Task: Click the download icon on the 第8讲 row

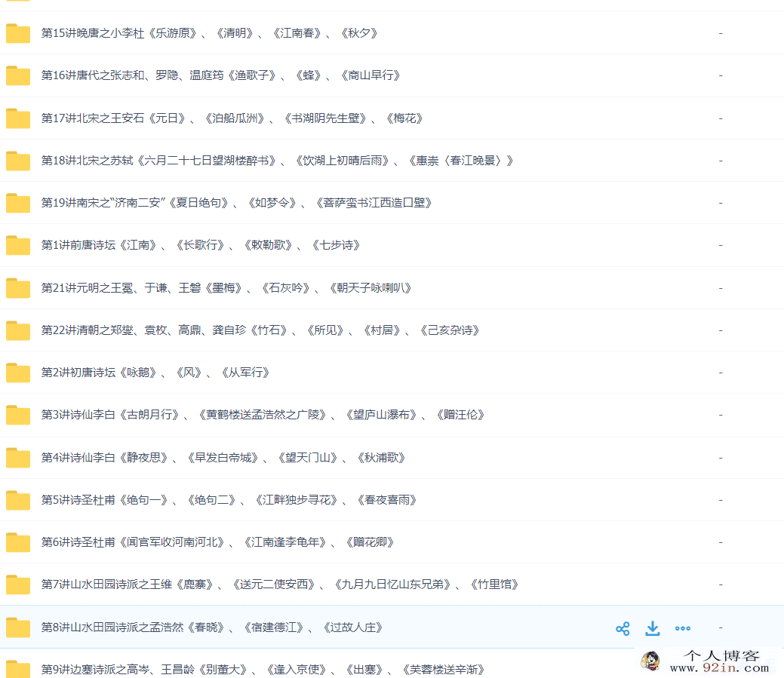Action: click(653, 628)
